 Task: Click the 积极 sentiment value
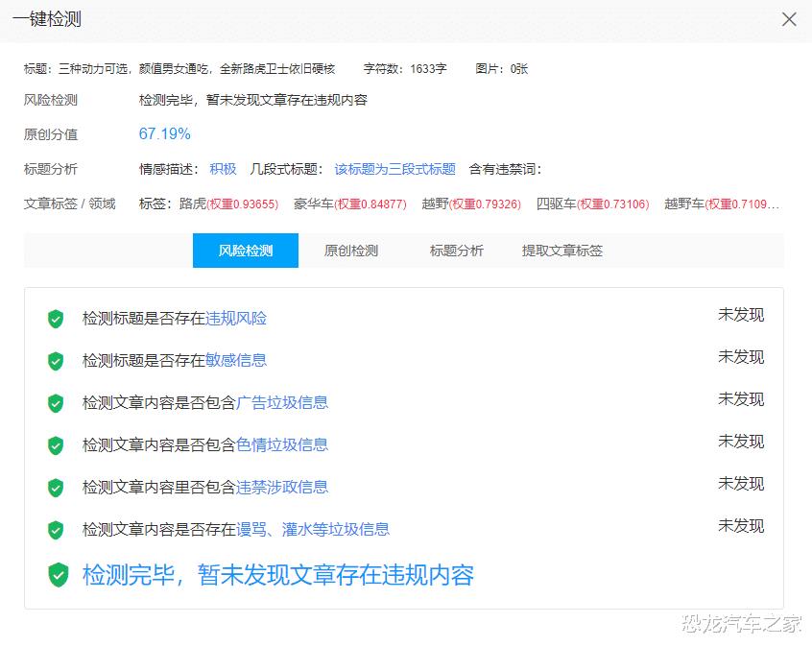coord(224,169)
